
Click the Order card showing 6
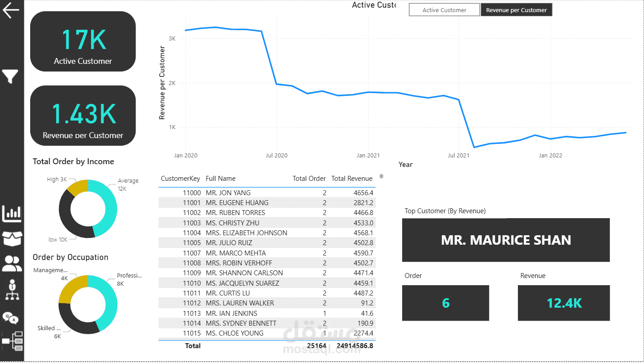click(445, 303)
